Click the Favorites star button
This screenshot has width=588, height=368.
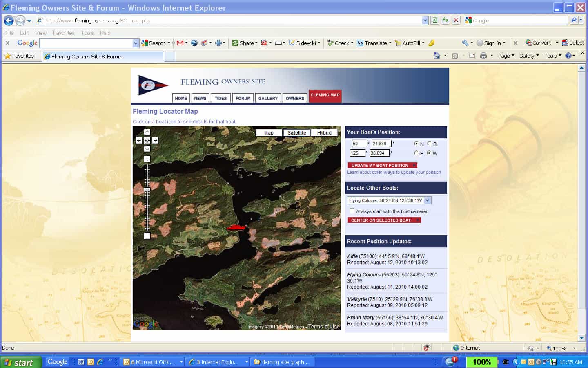19,56
